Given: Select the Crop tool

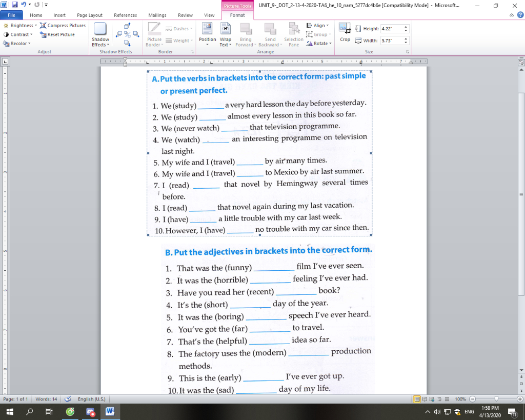Looking at the screenshot, I should click(x=345, y=32).
